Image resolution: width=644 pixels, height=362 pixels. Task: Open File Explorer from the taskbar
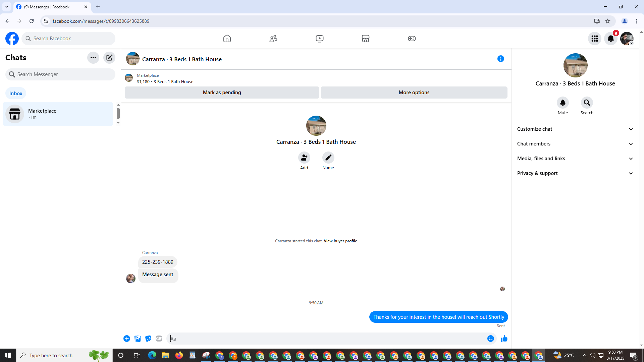[x=166, y=355]
